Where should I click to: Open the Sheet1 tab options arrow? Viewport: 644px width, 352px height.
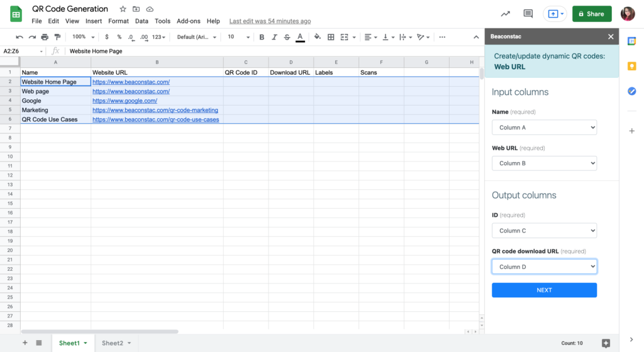(86, 343)
